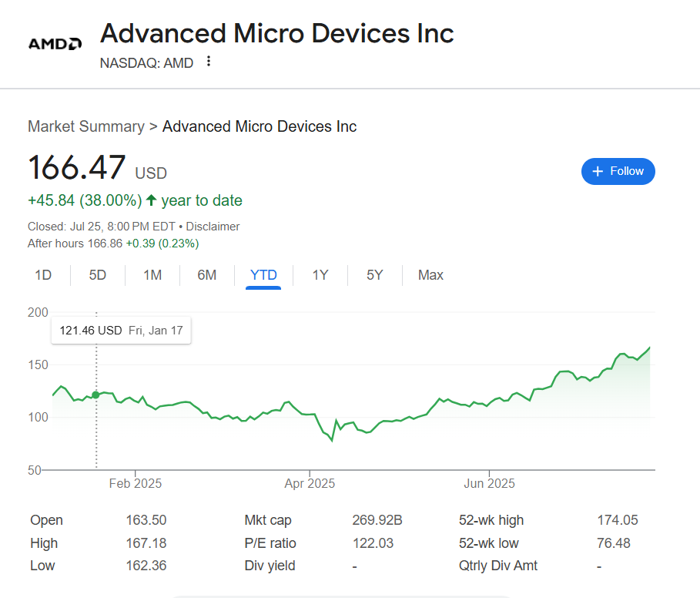Show the Max history chart
The height and width of the screenshot is (598, 700).
pos(430,275)
